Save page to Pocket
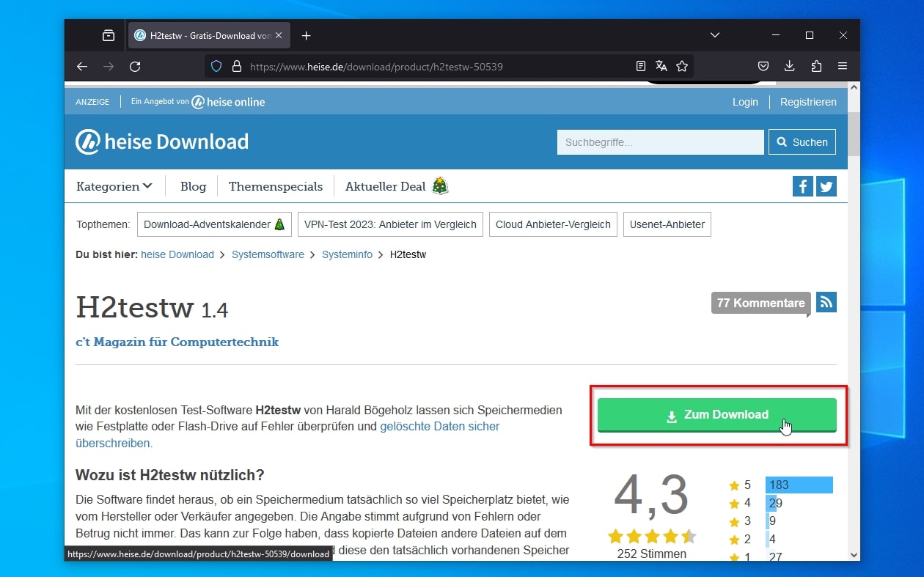Viewport: 924px width, 577px height. point(763,66)
